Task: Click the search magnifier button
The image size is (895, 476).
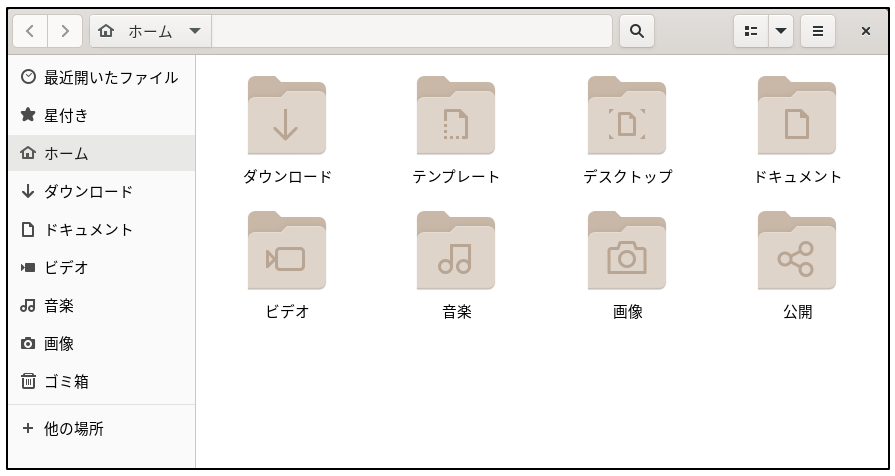Action: click(x=636, y=31)
